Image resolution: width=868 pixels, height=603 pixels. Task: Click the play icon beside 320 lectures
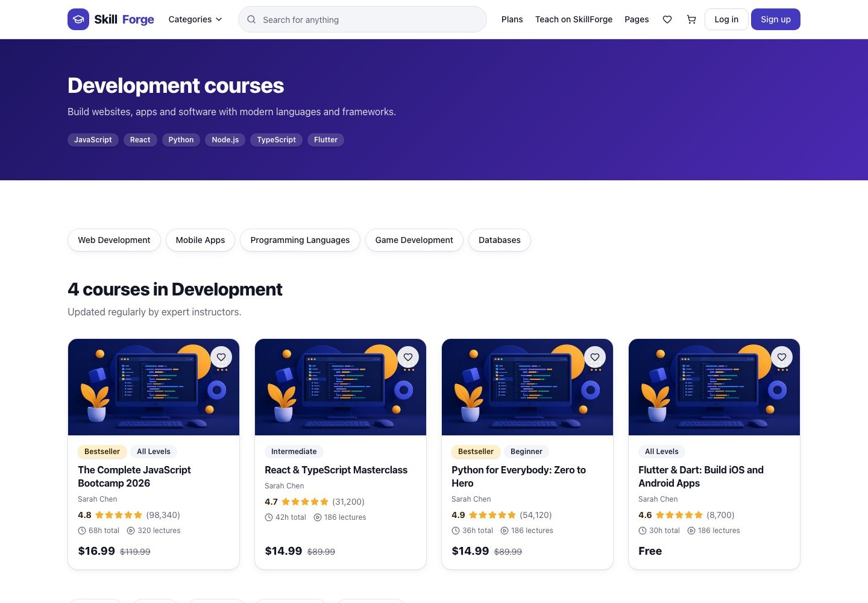[131, 531]
